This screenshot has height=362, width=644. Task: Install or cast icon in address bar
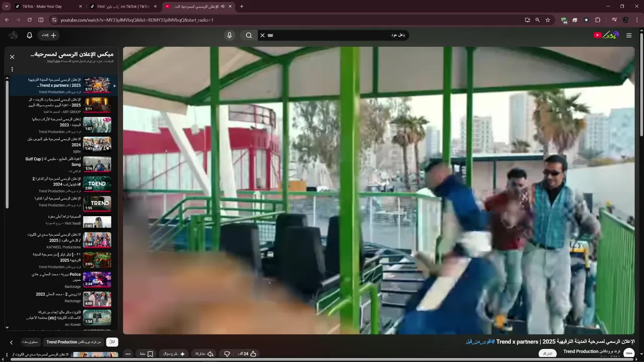[527, 20]
